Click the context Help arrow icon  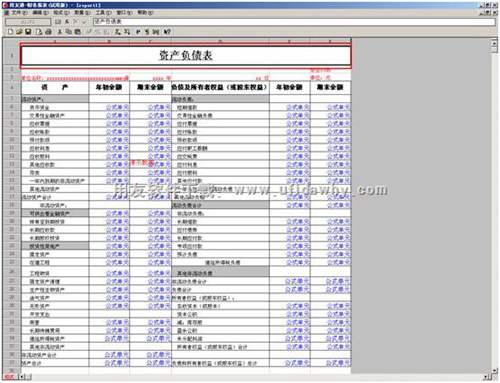pyautogui.click(x=167, y=32)
